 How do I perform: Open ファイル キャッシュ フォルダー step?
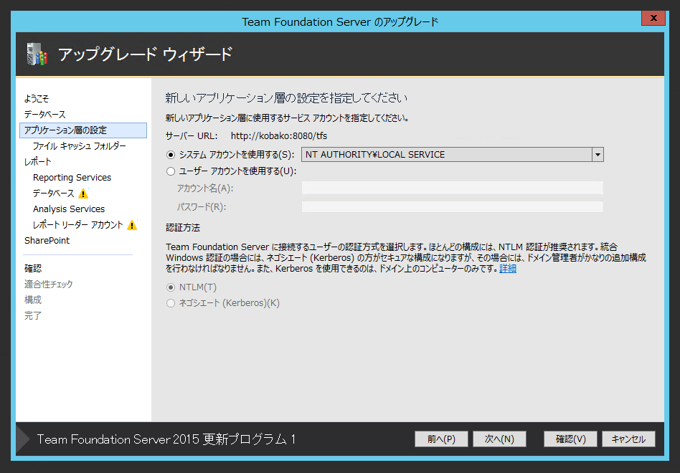coord(79,146)
